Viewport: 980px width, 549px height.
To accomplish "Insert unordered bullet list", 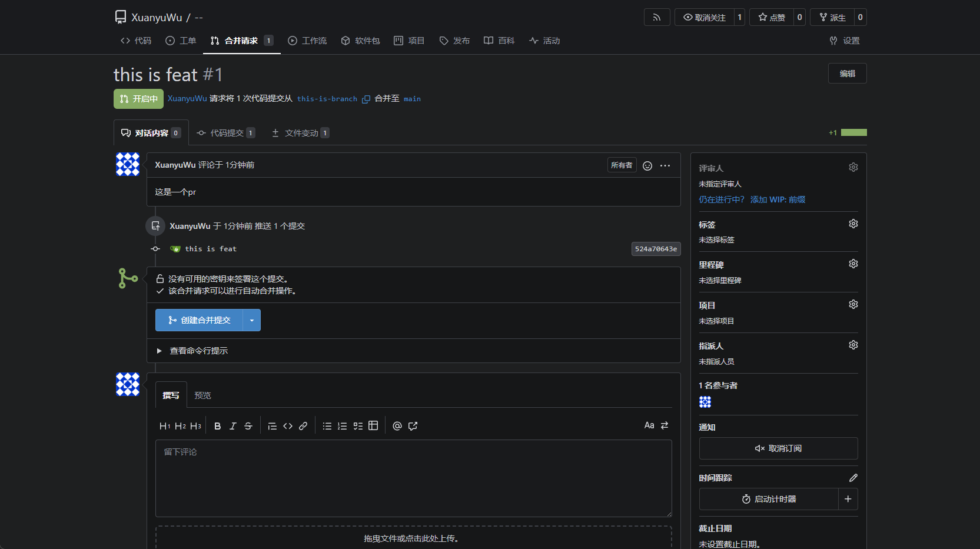I will point(327,426).
